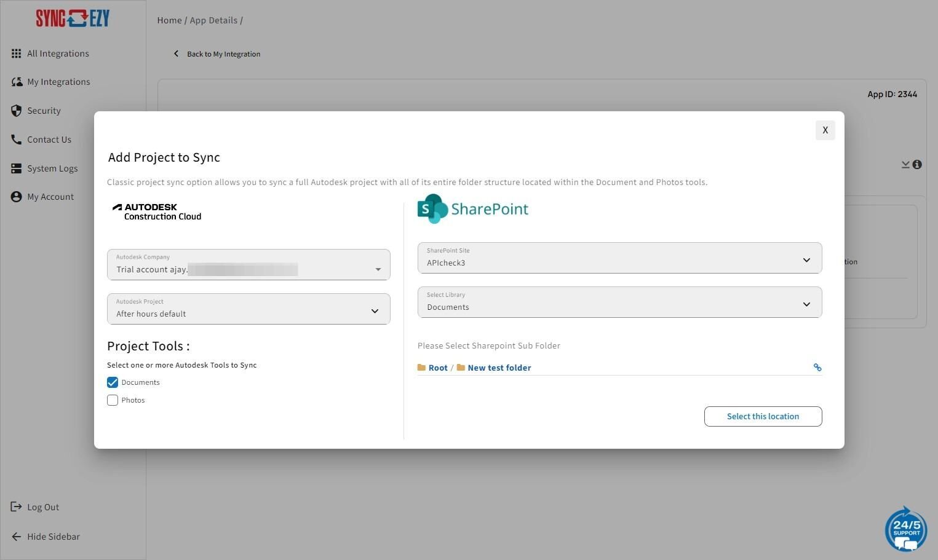This screenshot has width=938, height=560.
Task: Go to My Integrations in the sidebar
Action: pos(58,82)
